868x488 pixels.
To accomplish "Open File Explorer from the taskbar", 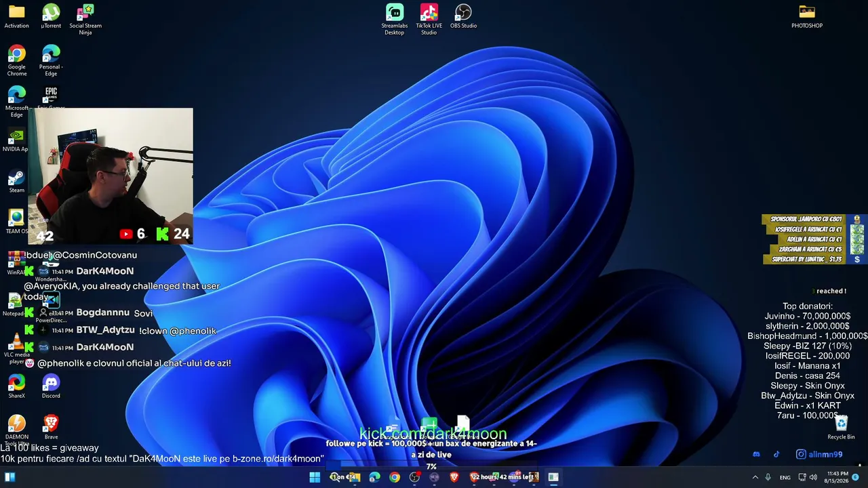I will (354, 477).
